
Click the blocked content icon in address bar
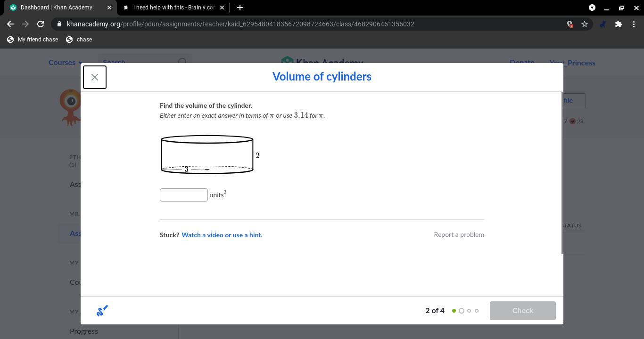coord(570,24)
